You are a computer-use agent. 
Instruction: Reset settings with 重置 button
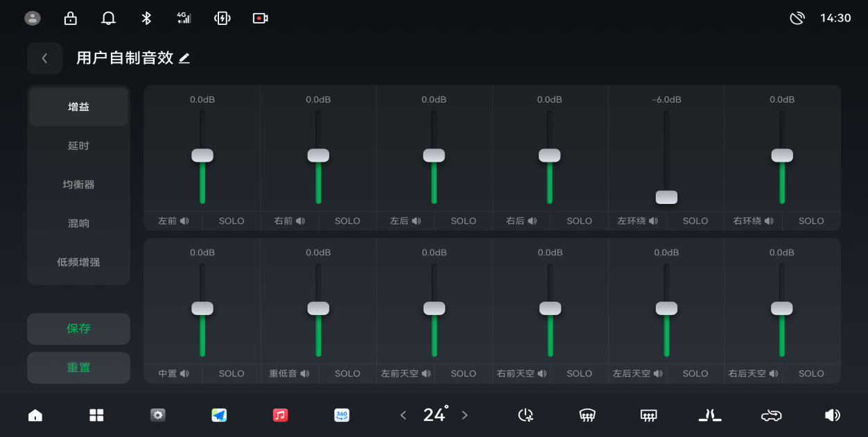coord(78,368)
